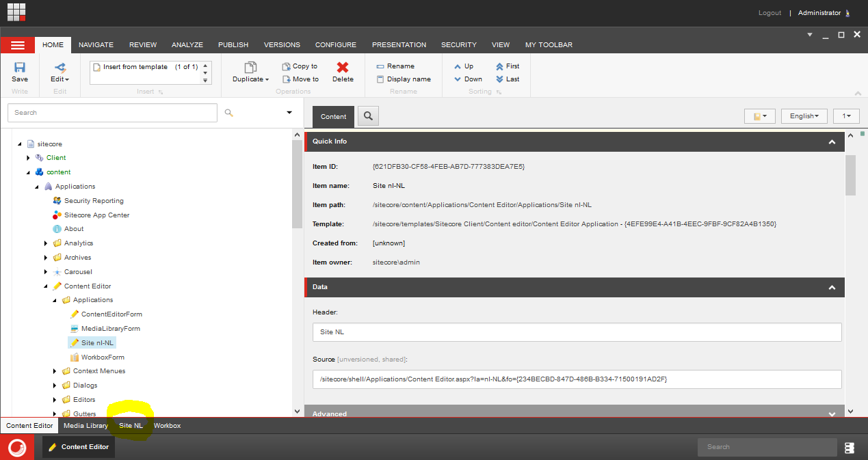
Task: Open the navigation strip icon dropdown
Action: click(760, 116)
